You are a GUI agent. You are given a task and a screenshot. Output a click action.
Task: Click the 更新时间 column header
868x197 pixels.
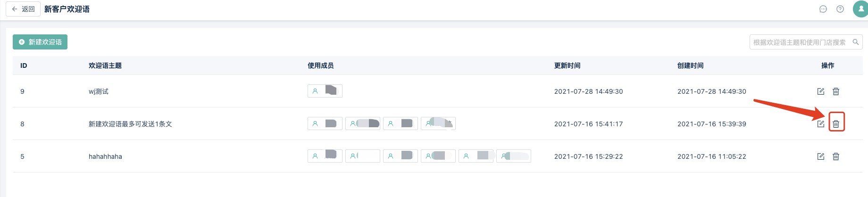[567, 66]
